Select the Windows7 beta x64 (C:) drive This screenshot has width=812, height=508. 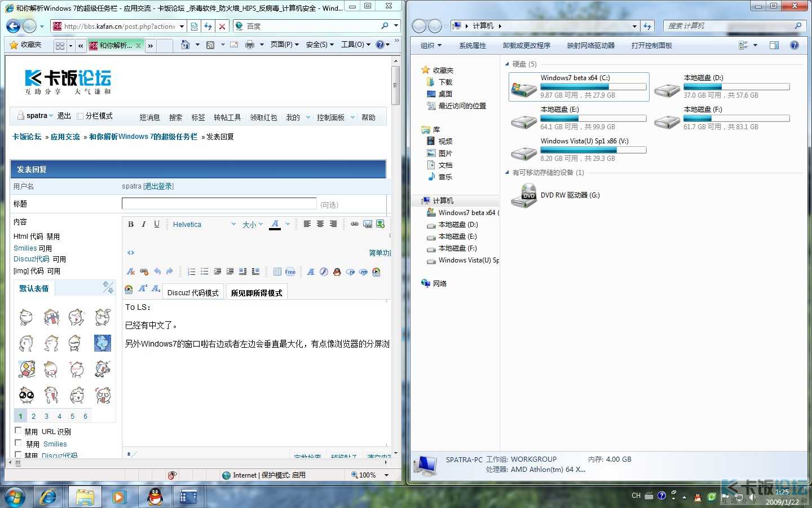[579, 86]
